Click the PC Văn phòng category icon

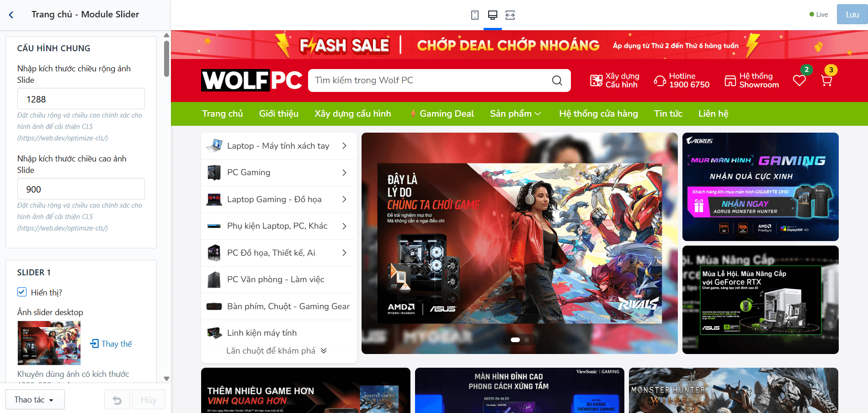click(214, 279)
